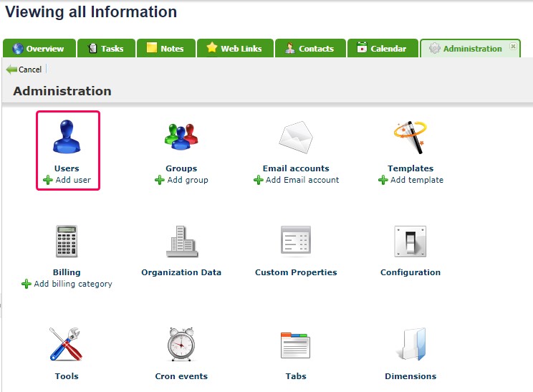Viewport: 533px width, 392px height.
Task: Click the Add group link
Action: point(188,180)
